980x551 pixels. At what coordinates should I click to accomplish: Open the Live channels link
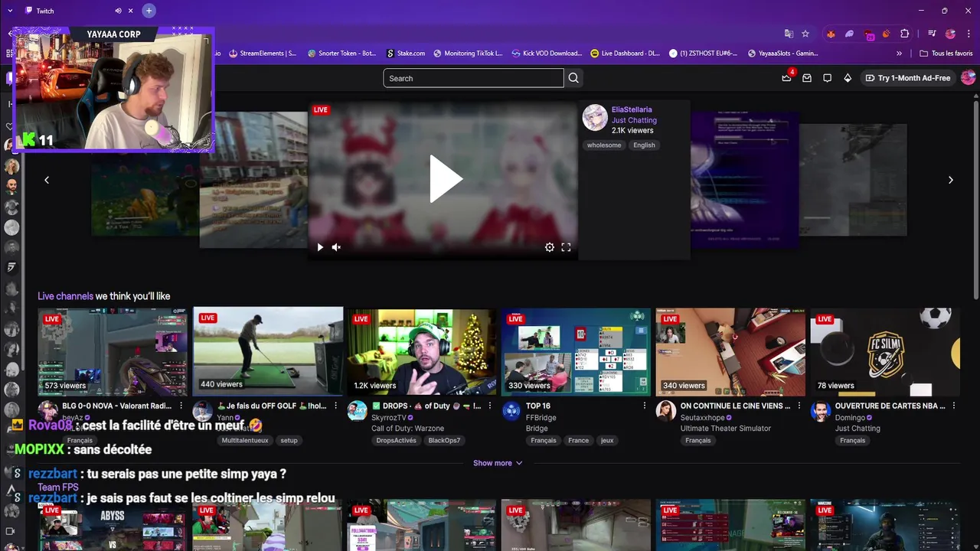65,296
